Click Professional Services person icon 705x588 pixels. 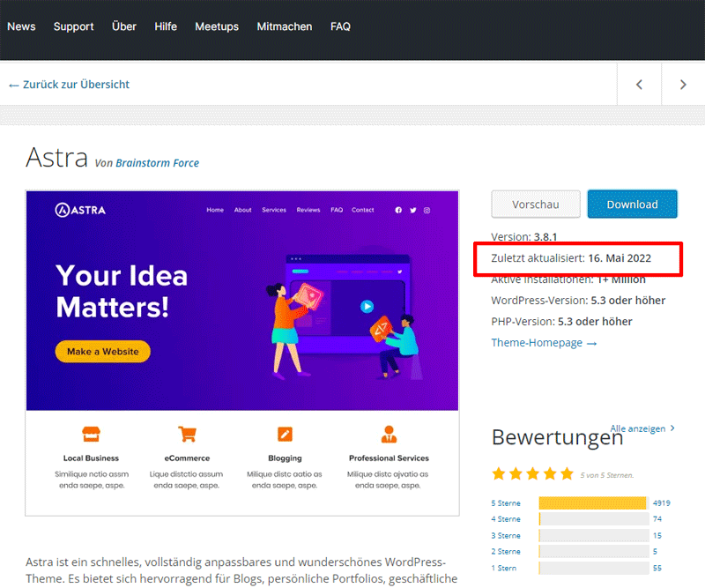(x=389, y=434)
